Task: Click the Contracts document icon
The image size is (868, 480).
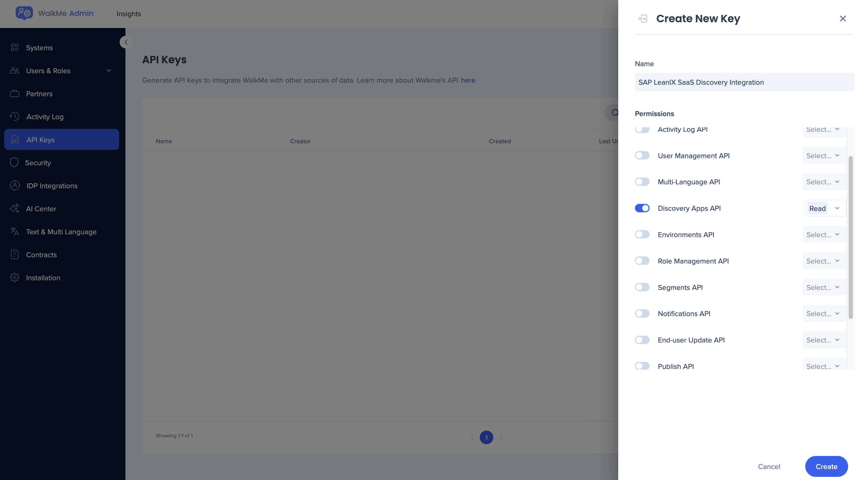Action: 14,254
